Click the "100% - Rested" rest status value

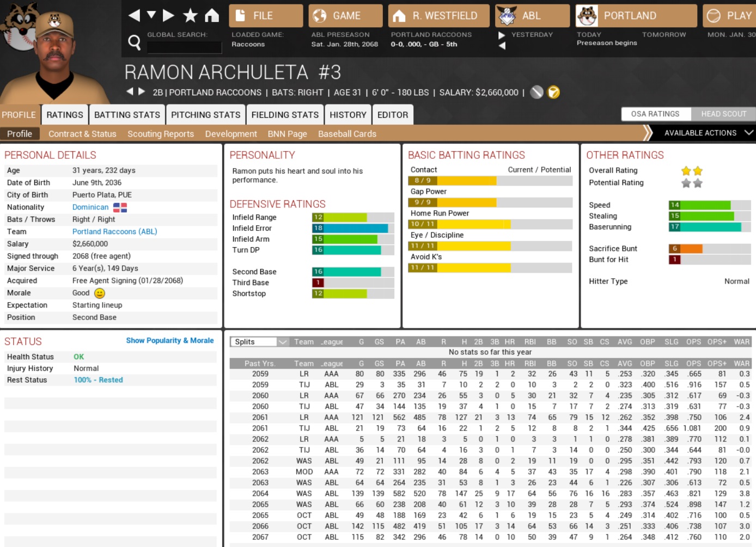(x=99, y=380)
